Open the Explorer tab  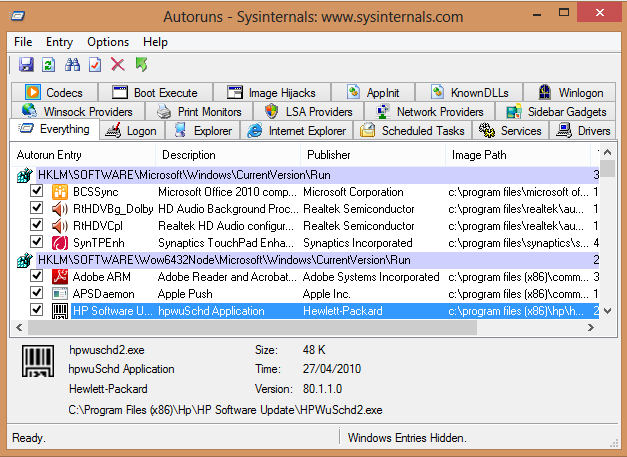point(203,130)
